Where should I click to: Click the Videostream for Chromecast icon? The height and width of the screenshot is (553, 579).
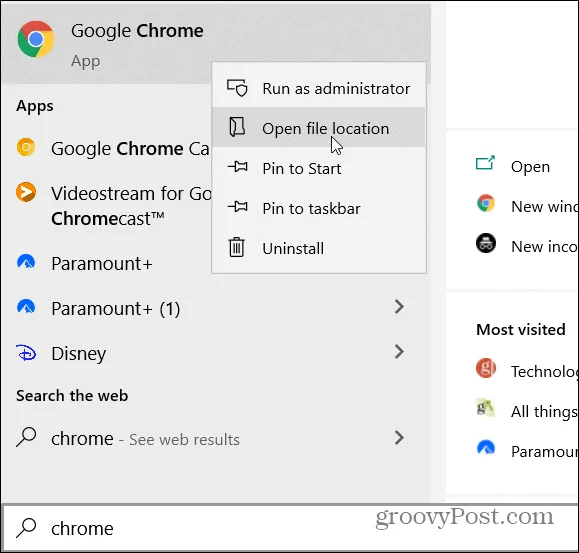[26, 192]
